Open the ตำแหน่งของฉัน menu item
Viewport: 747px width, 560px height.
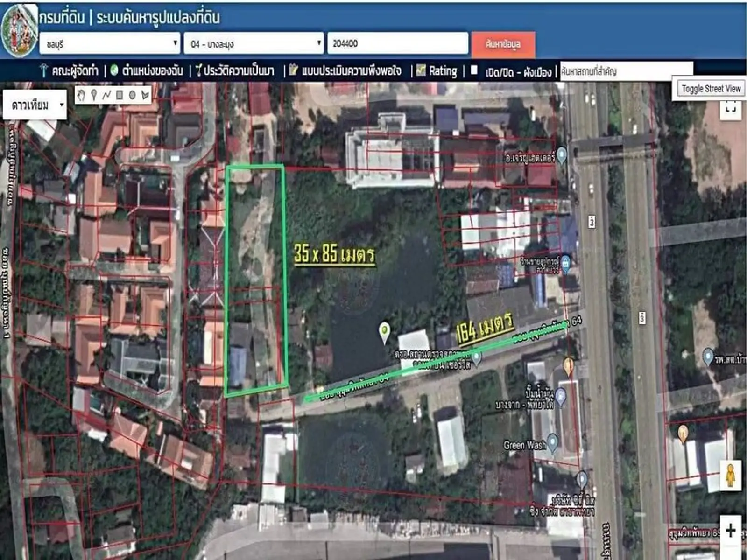[x=152, y=70]
